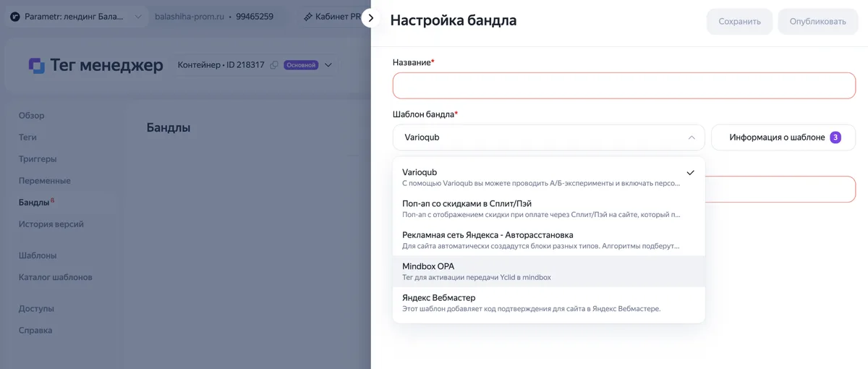Copy the container ID 218317
This screenshot has height=369, width=868.
(x=274, y=65)
